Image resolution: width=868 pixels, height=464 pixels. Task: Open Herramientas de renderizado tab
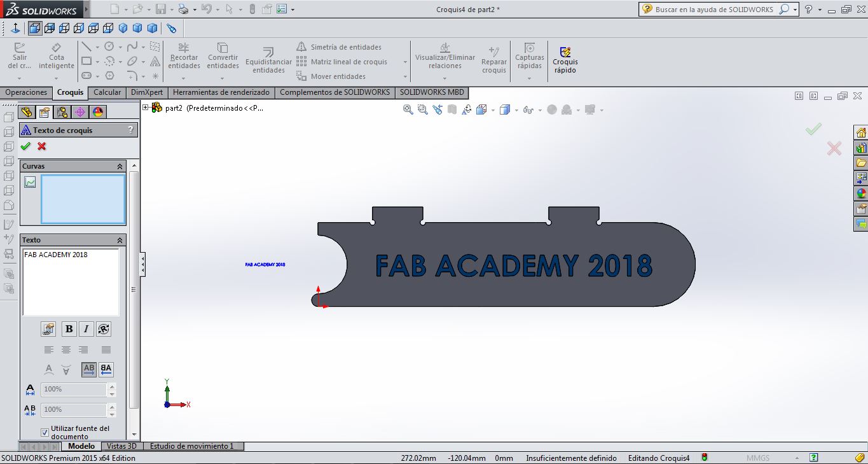point(221,92)
